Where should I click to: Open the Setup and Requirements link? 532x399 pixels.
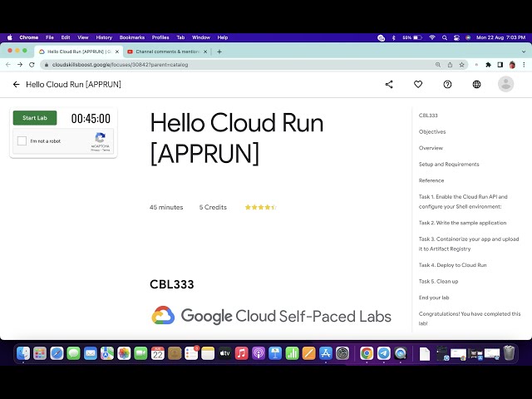[449, 165]
